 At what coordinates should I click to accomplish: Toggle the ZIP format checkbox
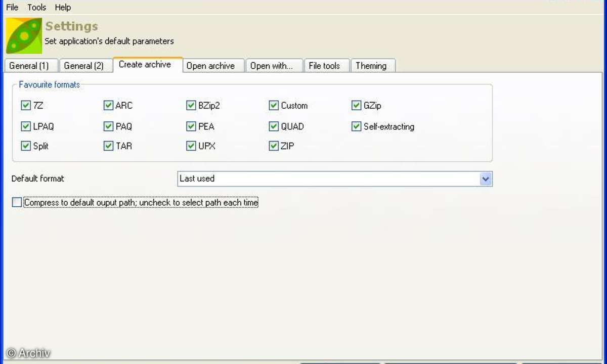click(274, 146)
